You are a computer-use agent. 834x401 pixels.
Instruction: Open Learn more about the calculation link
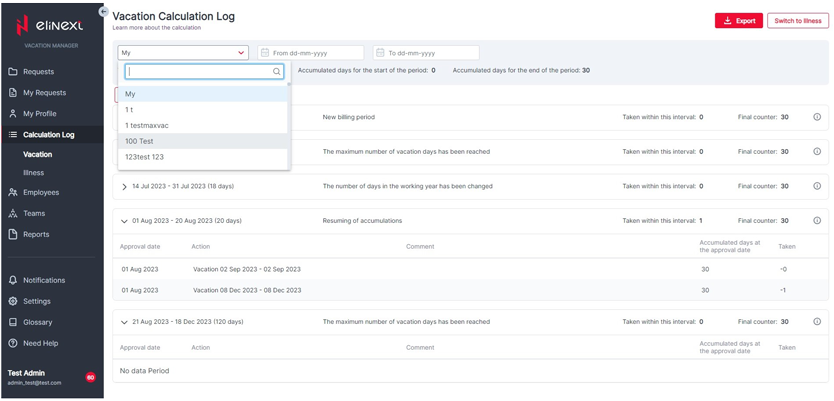pyautogui.click(x=157, y=28)
